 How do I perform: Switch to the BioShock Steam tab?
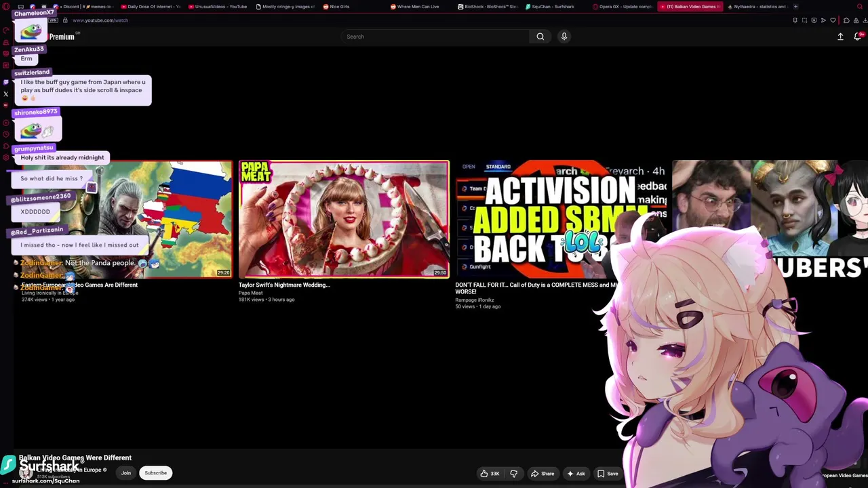[x=487, y=7]
